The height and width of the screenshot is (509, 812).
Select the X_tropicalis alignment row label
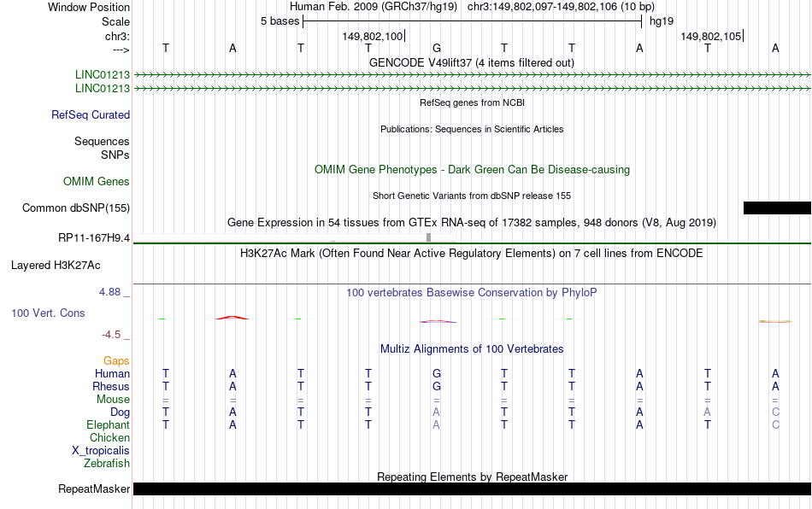tap(101, 451)
